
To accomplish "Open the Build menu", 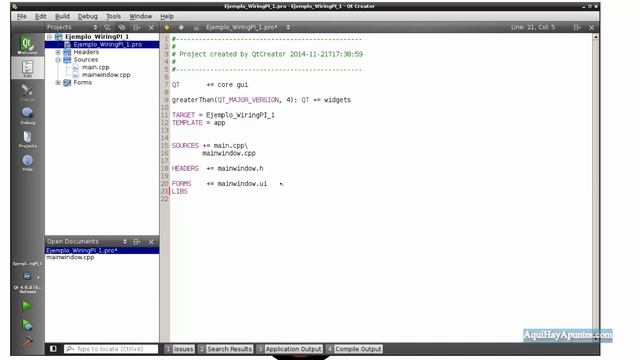I will (62, 16).
